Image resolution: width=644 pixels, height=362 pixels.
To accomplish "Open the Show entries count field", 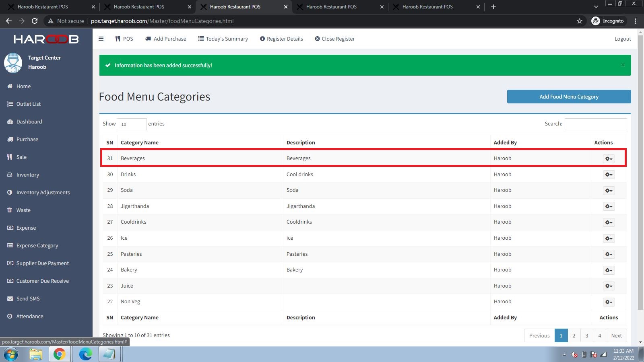I will click(132, 124).
